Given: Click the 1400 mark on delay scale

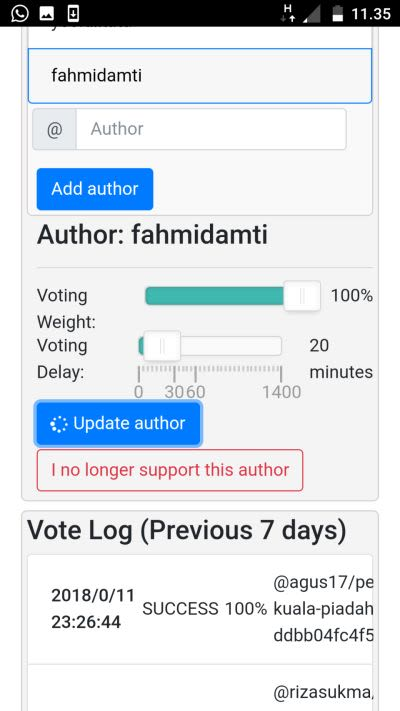Looking at the screenshot, I should 282,392.
